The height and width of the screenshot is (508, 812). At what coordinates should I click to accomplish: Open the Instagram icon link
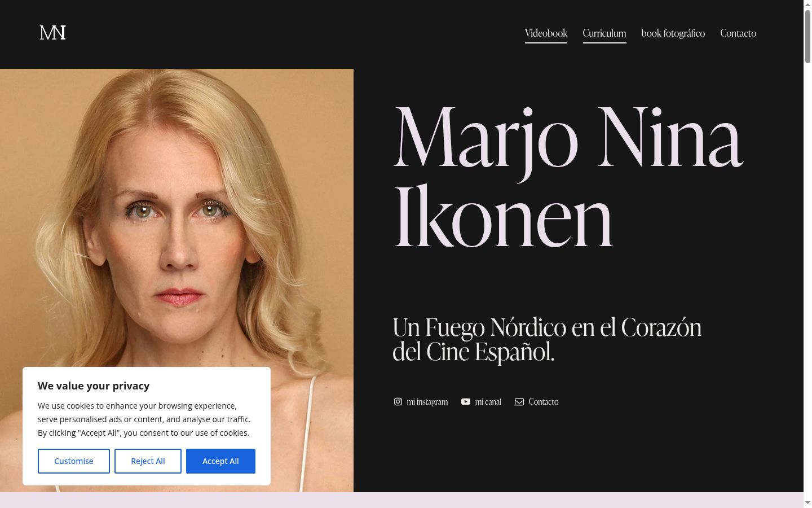[398, 401]
